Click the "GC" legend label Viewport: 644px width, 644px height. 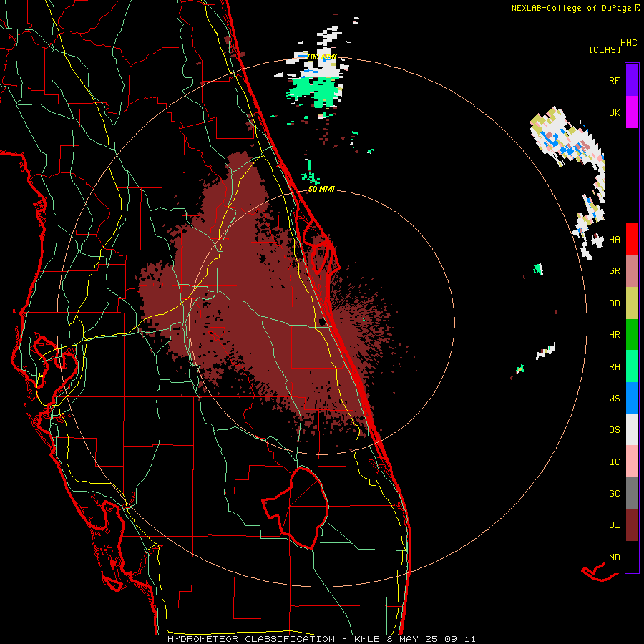click(x=614, y=493)
